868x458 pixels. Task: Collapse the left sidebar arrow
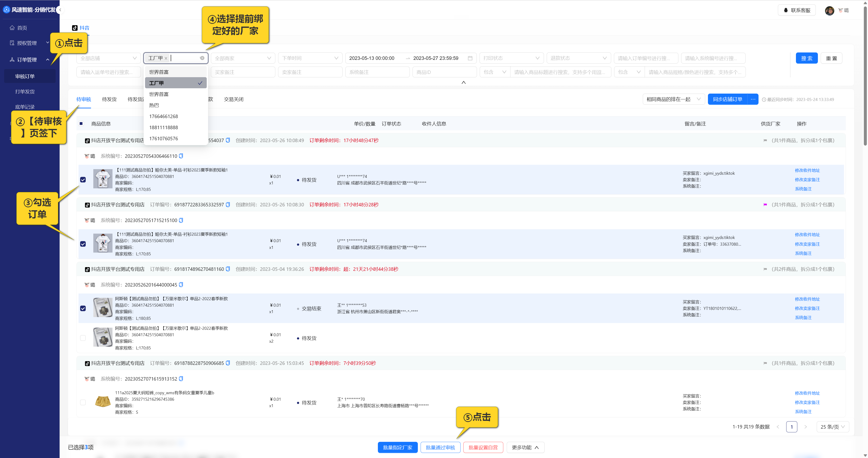pyautogui.click(x=60, y=10)
